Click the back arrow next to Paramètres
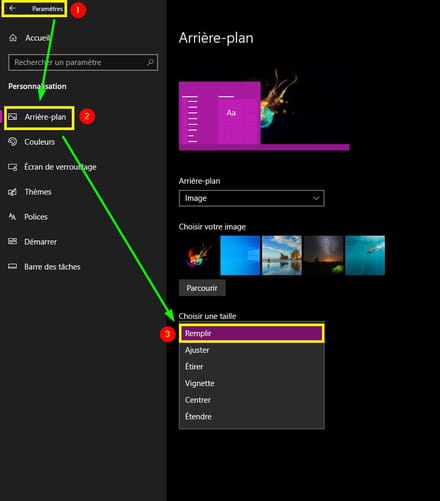 coord(12,8)
